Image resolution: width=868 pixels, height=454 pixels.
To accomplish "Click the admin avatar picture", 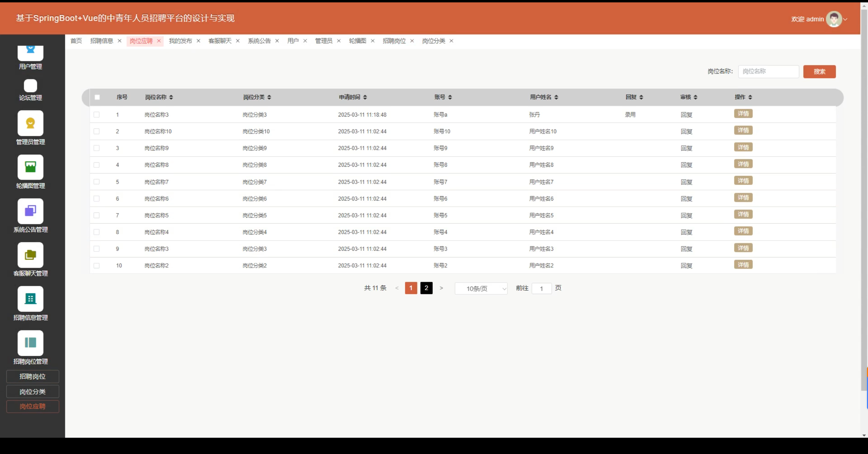I will (x=833, y=19).
